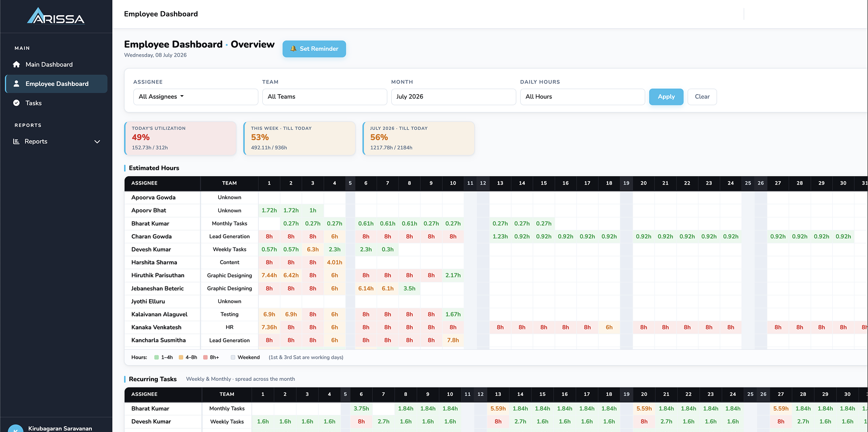Select Kancharla Susmitha in the assignee column
Image resolution: width=868 pixels, height=432 pixels.
point(158,340)
